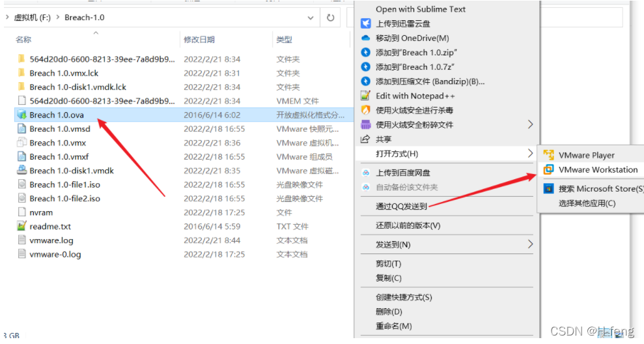Select VMware Workstation text in submenu
The width and height of the screenshot is (644, 344).
(598, 169)
